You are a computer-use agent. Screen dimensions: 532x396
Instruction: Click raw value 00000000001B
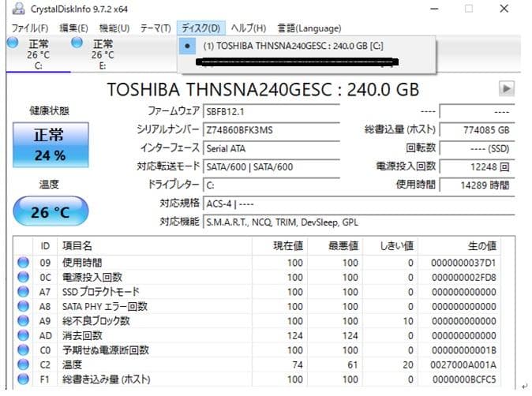pyautogui.click(x=464, y=350)
